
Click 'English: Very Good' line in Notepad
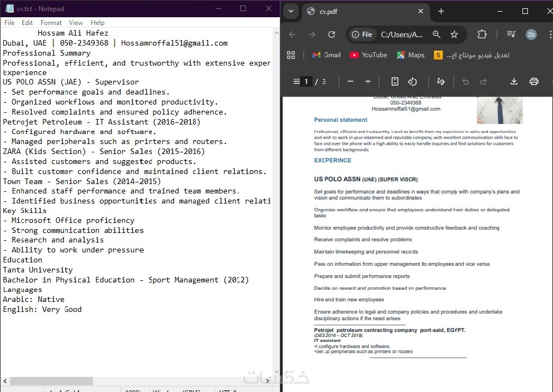click(42, 310)
